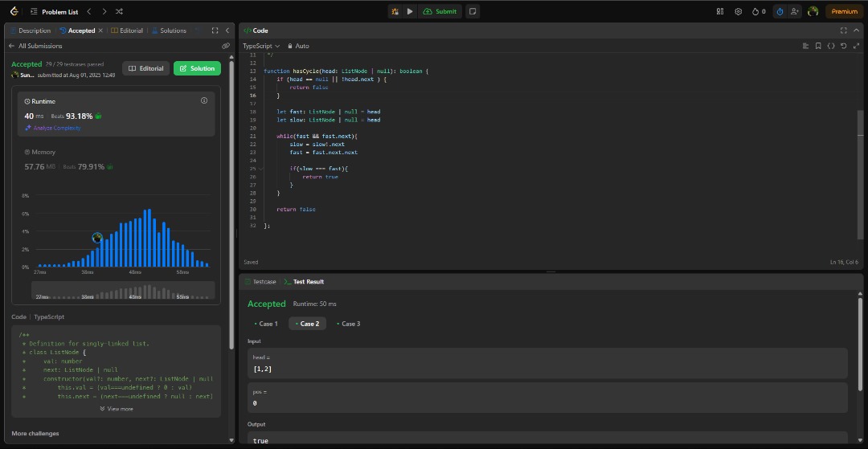Viewport: 868px width, 449px height.
Task: Show Runtime info circle icon
Action: pyautogui.click(x=203, y=100)
